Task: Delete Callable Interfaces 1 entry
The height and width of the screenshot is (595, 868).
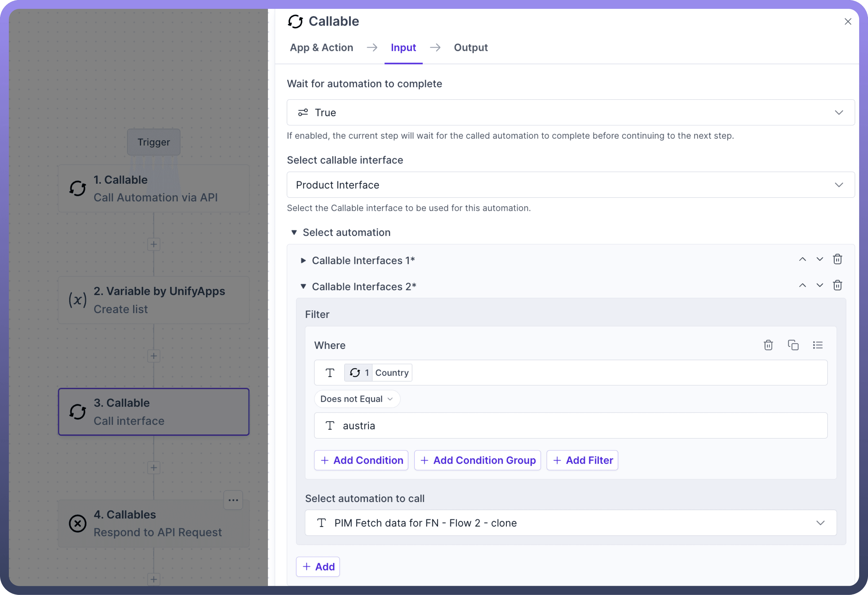Action: [x=837, y=259]
